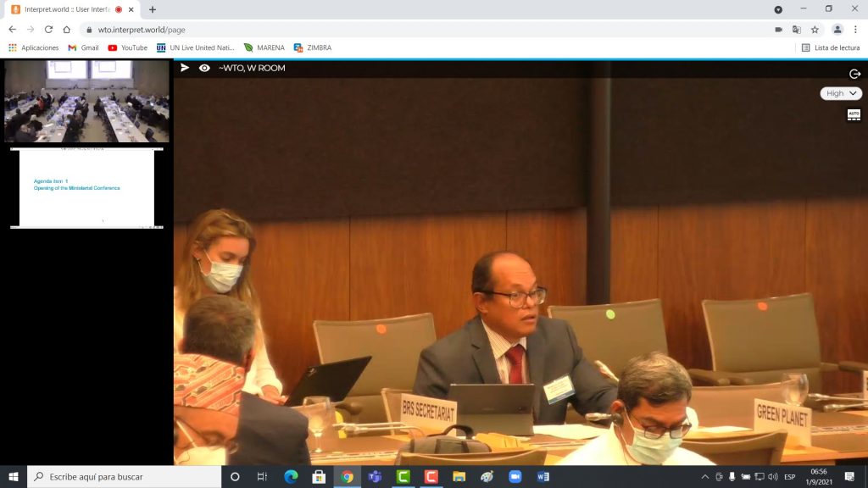
Task: Open the High video quality dropdown
Action: tap(841, 93)
